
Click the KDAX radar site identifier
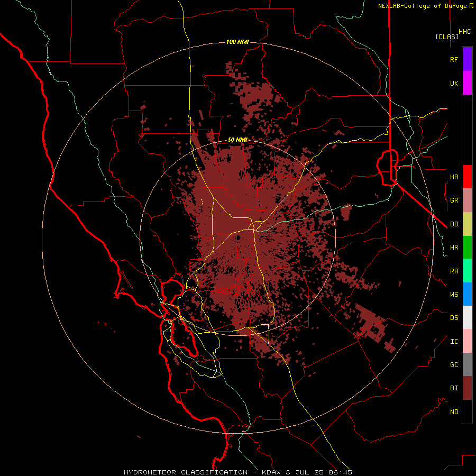pos(272,472)
